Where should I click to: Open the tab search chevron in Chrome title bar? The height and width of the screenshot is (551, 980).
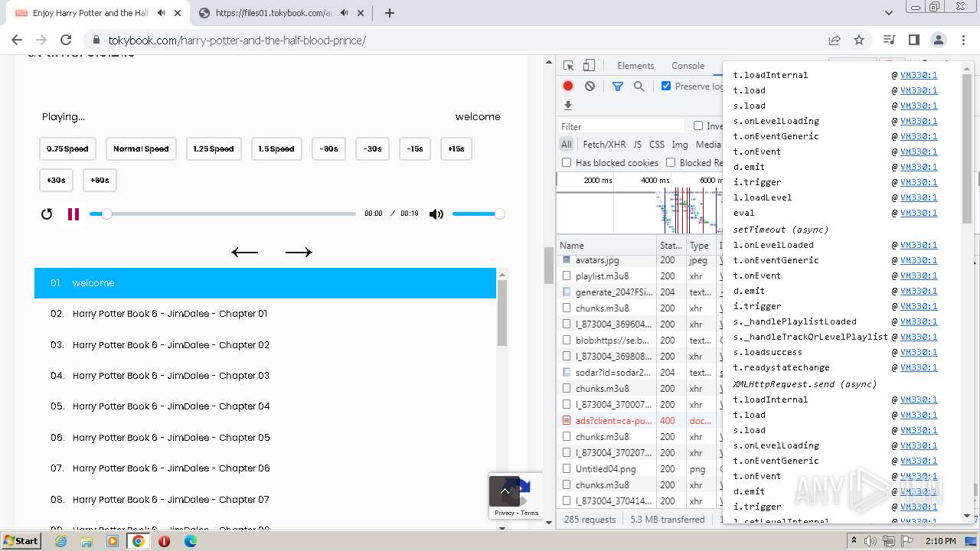click(889, 13)
